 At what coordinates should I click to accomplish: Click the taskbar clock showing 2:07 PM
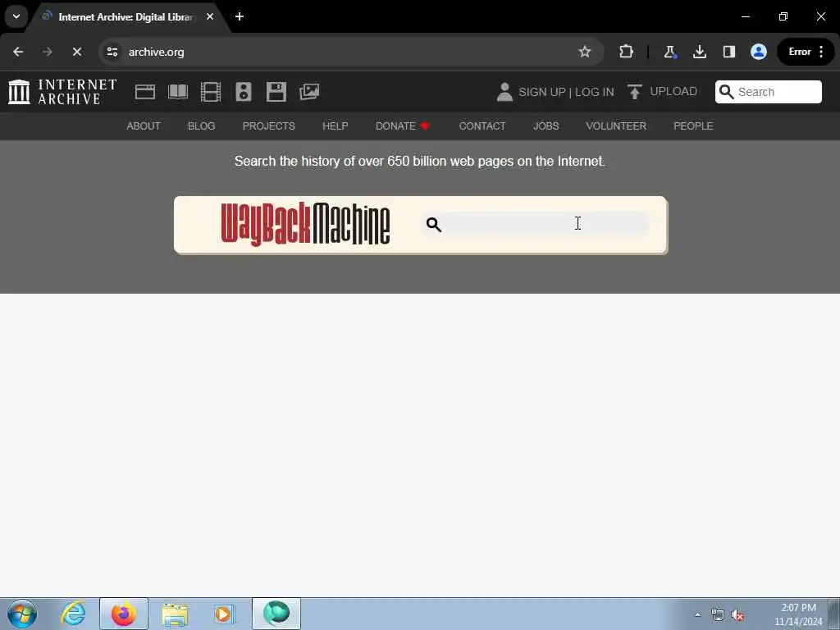coord(798,614)
